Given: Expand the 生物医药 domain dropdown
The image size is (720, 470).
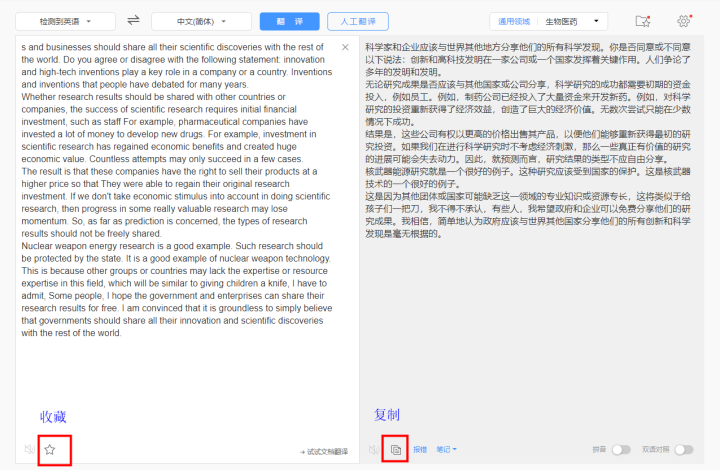Looking at the screenshot, I should [x=572, y=22].
